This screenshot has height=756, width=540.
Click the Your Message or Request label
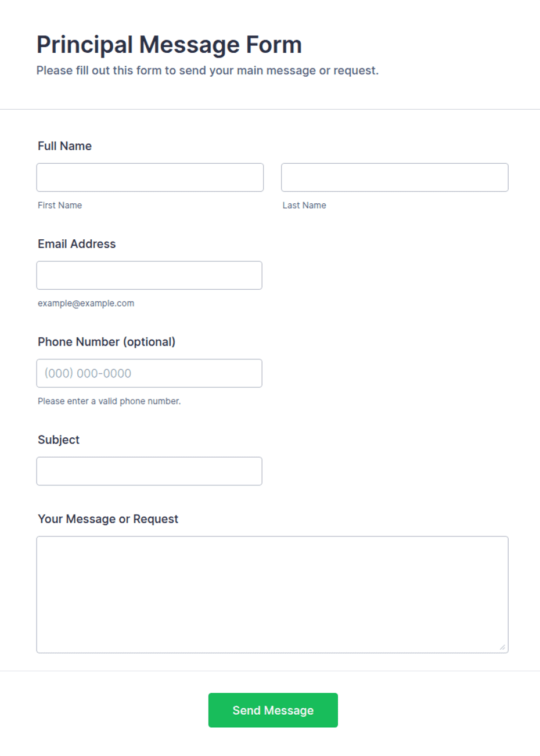108,519
